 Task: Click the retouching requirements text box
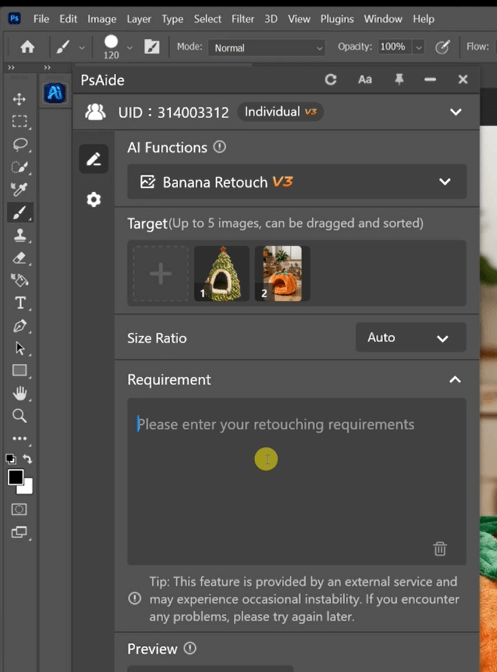296,481
